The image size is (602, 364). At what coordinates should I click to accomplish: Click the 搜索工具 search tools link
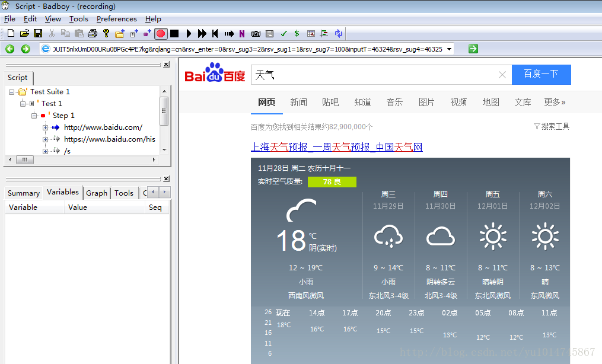[x=552, y=126]
